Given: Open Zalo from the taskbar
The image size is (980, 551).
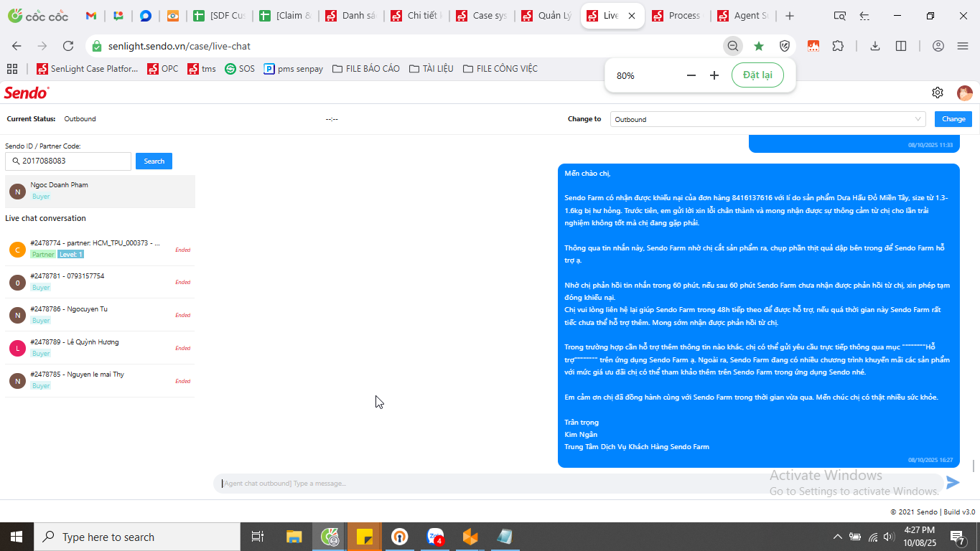Looking at the screenshot, I should tap(435, 537).
